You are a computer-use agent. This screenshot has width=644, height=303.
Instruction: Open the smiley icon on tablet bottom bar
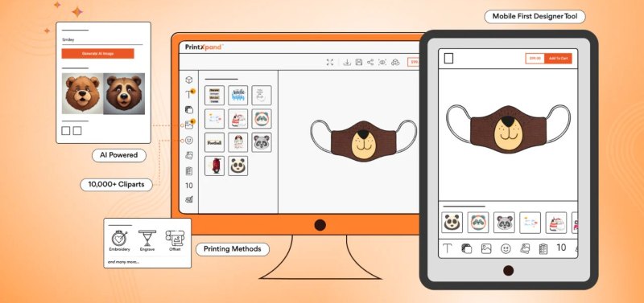tap(506, 248)
